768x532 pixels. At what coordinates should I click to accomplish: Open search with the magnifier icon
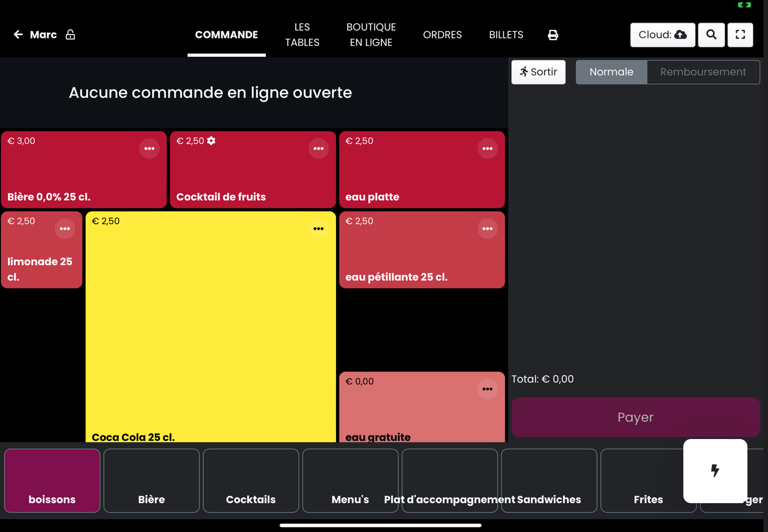click(711, 35)
